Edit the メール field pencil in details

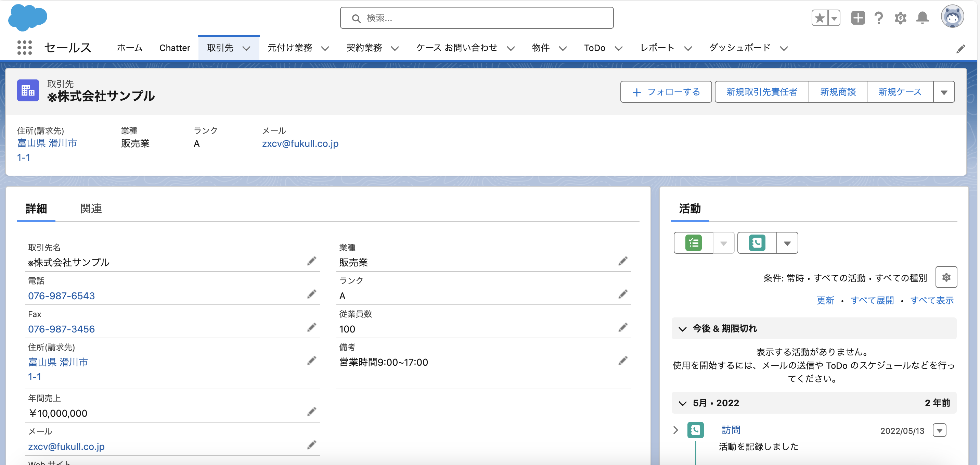point(312,445)
